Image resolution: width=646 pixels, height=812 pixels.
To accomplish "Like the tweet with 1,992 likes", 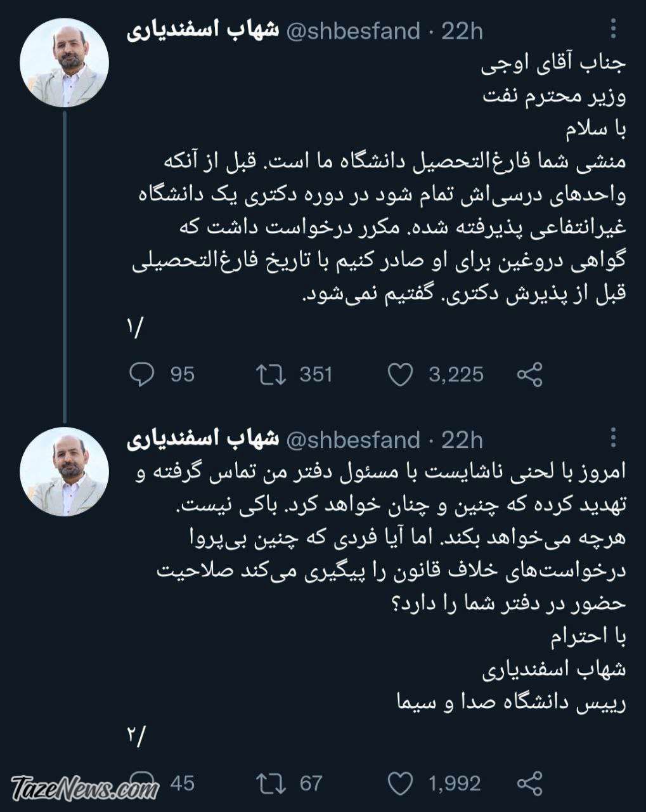I will tap(401, 783).
